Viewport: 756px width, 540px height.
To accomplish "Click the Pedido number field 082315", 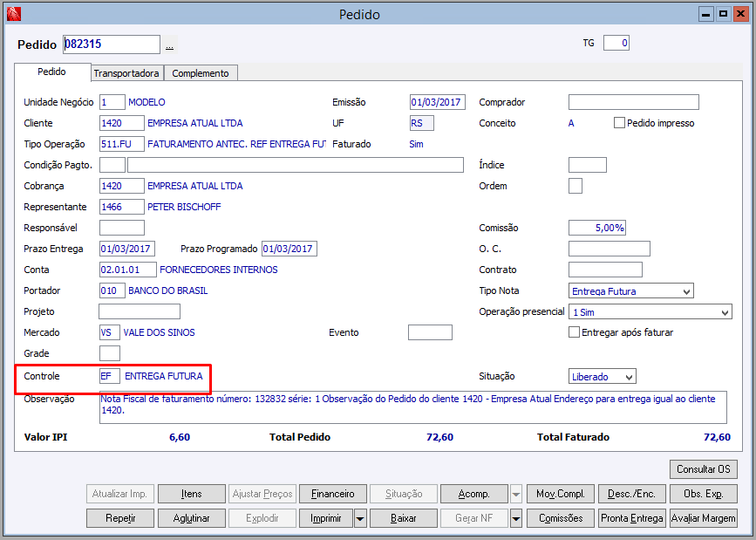I will tap(112, 44).
